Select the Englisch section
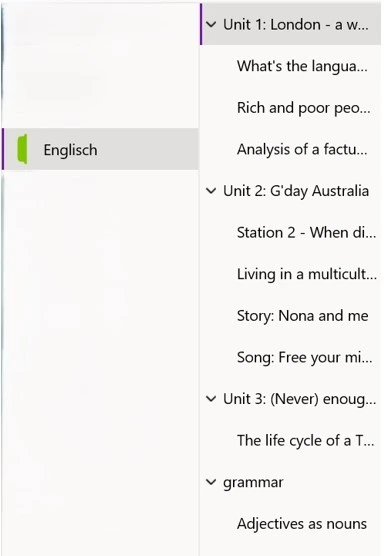The width and height of the screenshot is (384, 556). click(100, 149)
